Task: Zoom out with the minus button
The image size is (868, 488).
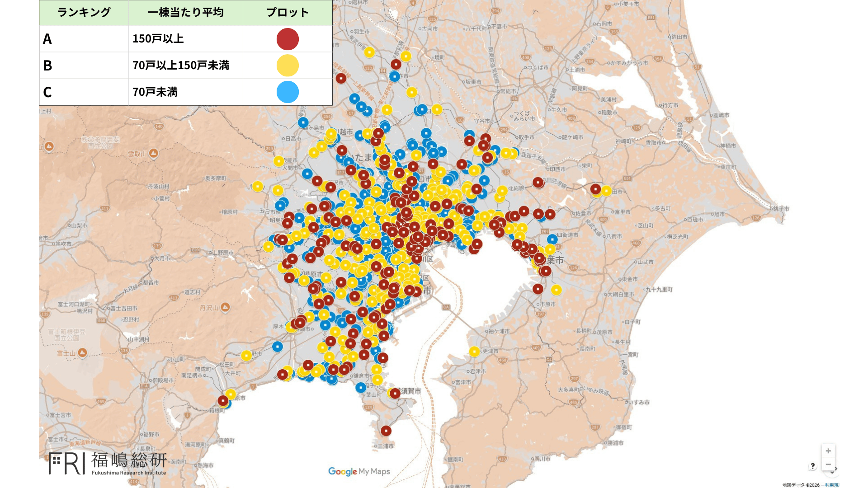Action: (828, 465)
